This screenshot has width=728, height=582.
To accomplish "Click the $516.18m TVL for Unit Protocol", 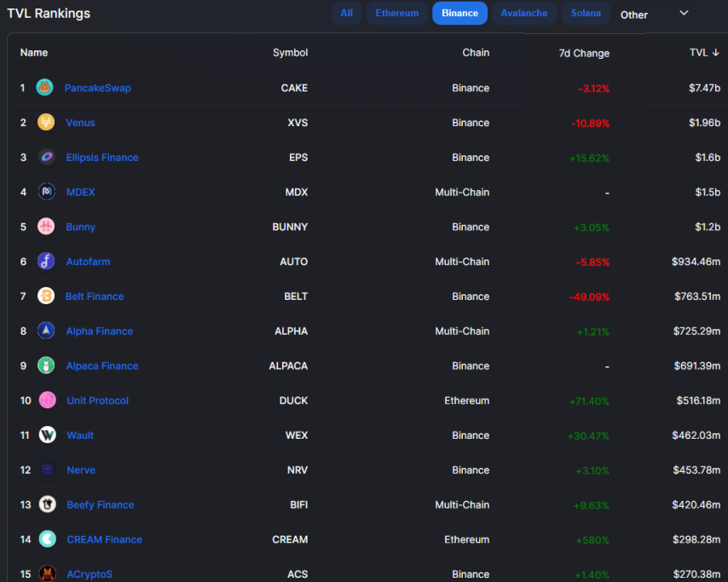I will pos(698,400).
